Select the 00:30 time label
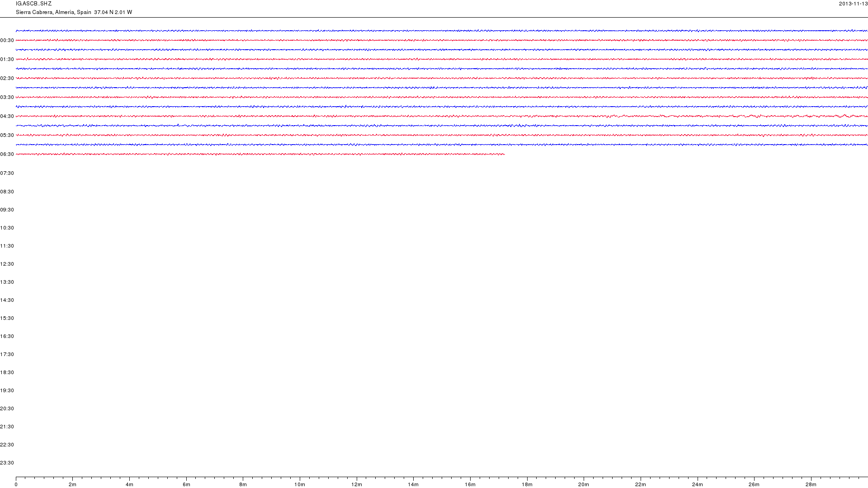 pyautogui.click(x=7, y=40)
